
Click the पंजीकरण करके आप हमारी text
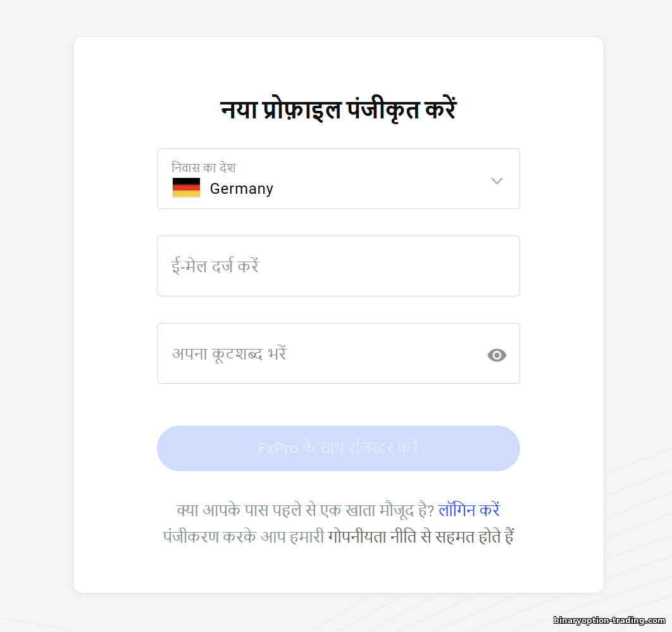click(x=244, y=537)
